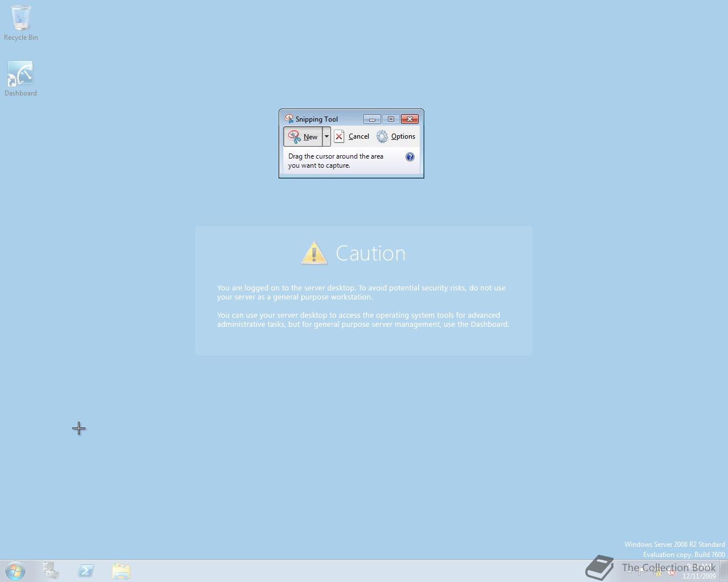Viewport: 728px width, 582px height.
Task: Close the Snipping Tool window
Action: tap(409, 119)
